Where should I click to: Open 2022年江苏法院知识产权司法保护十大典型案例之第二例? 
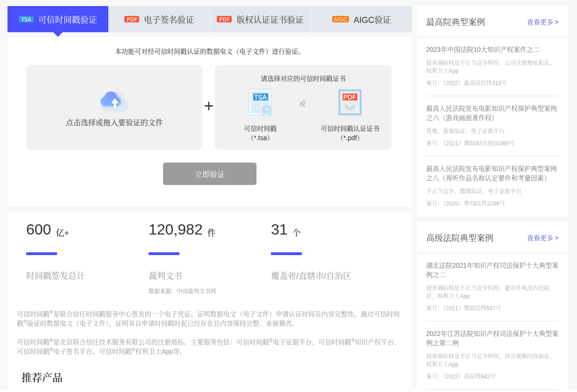click(x=492, y=338)
